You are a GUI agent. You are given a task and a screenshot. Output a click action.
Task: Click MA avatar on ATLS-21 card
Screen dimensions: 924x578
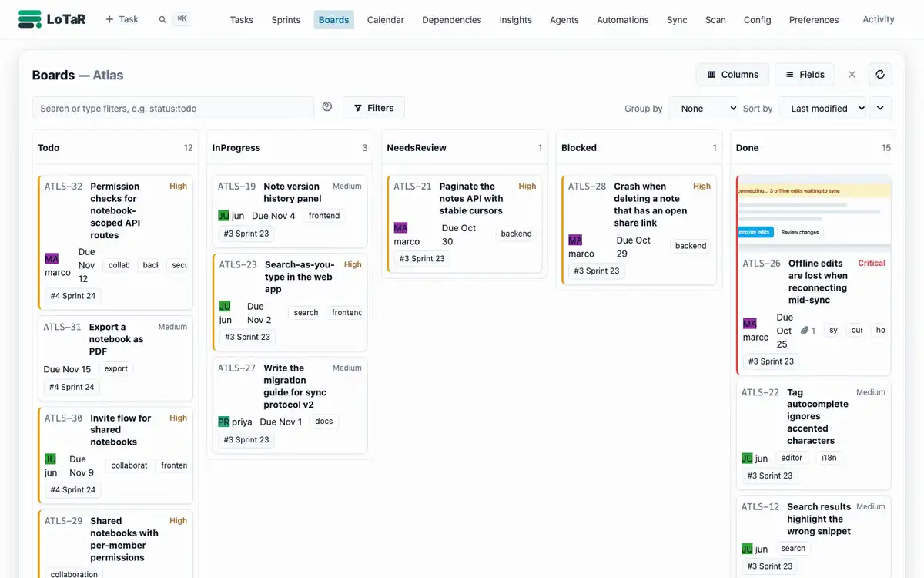400,228
